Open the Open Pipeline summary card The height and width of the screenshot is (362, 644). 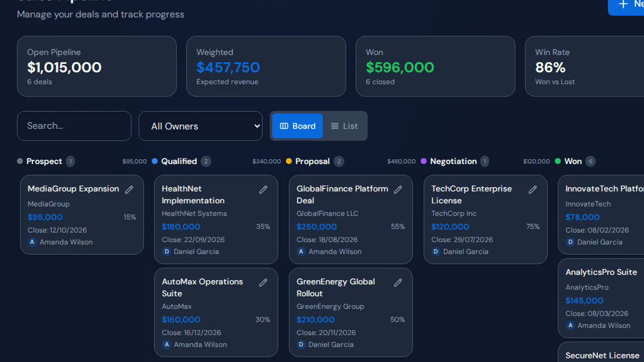pos(97,67)
